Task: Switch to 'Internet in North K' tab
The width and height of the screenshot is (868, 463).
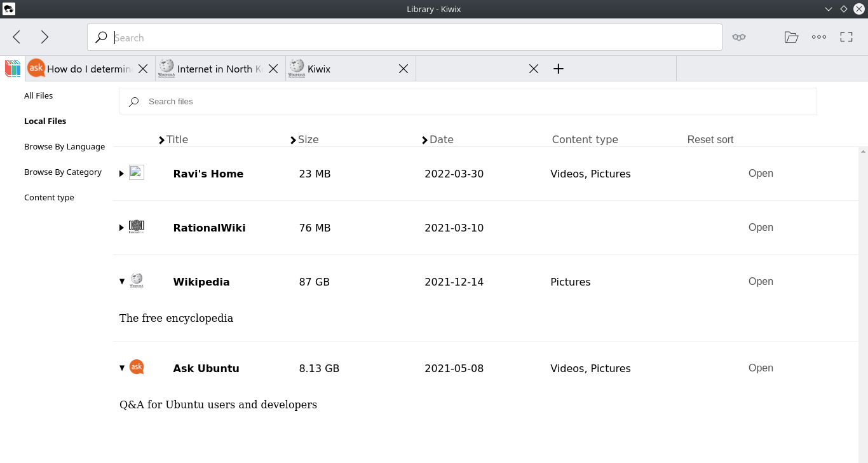Action: pos(220,69)
